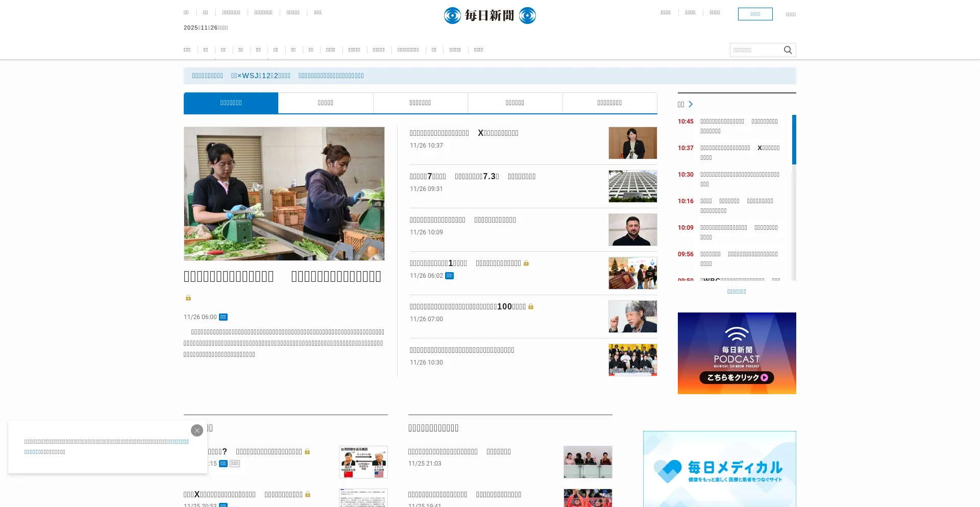Open the featured photo of women sorting vegetables

point(284,194)
